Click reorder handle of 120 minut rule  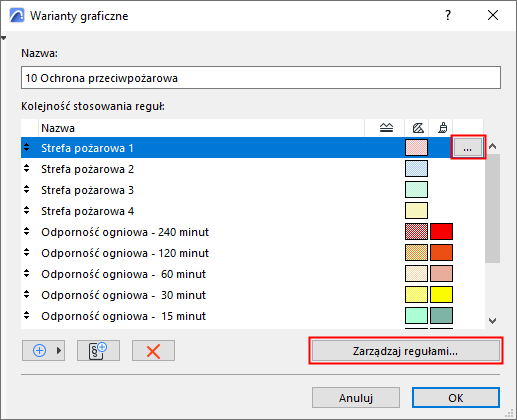click(x=27, y=252)
